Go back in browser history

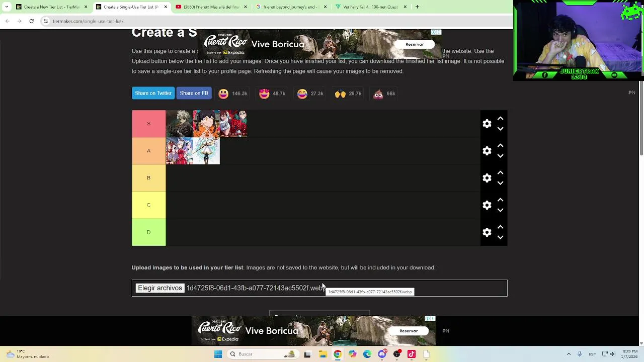coord(7,21)
